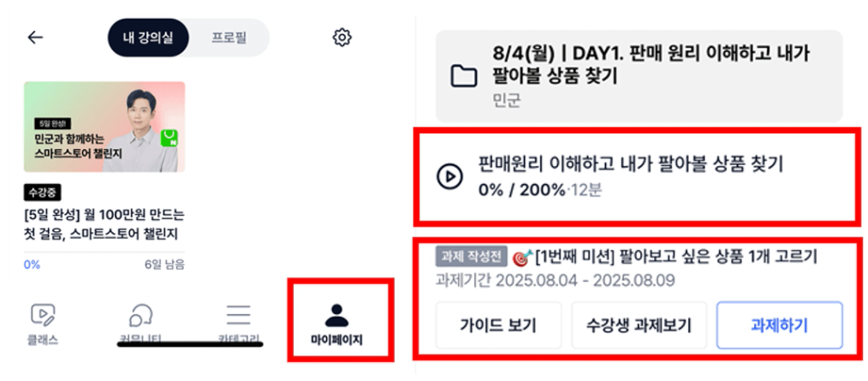
Task: Open the 판매원리 이해하고 상품 찾기 lecture title
Action: (x=631, y=164)
